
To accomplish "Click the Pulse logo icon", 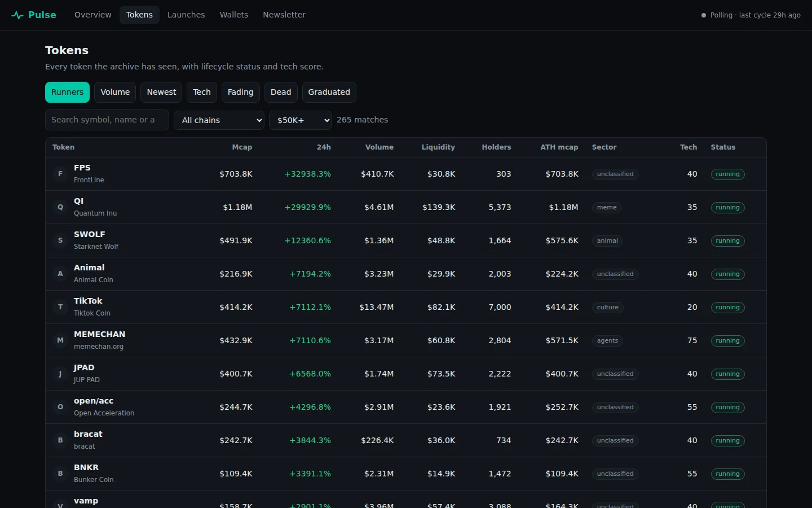I will tap(17, 15).
